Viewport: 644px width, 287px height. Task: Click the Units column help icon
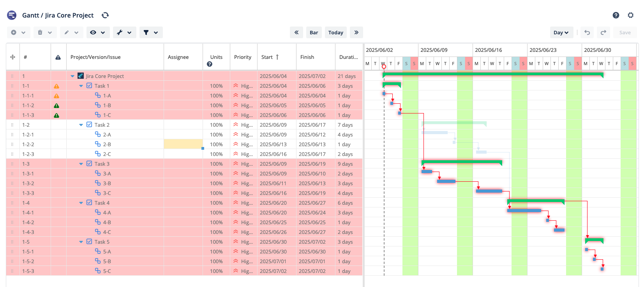(210, 64)
